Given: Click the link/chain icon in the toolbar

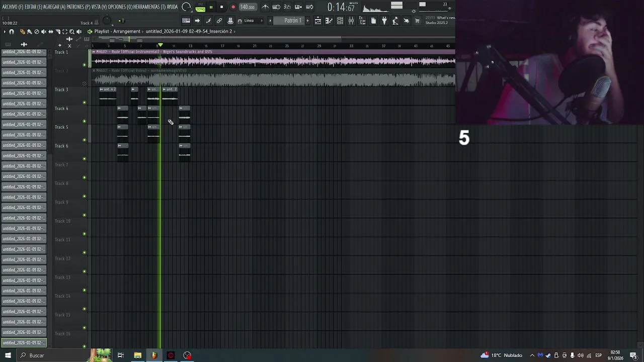Looking at the screenshot, I should click(x=219, y=21).
